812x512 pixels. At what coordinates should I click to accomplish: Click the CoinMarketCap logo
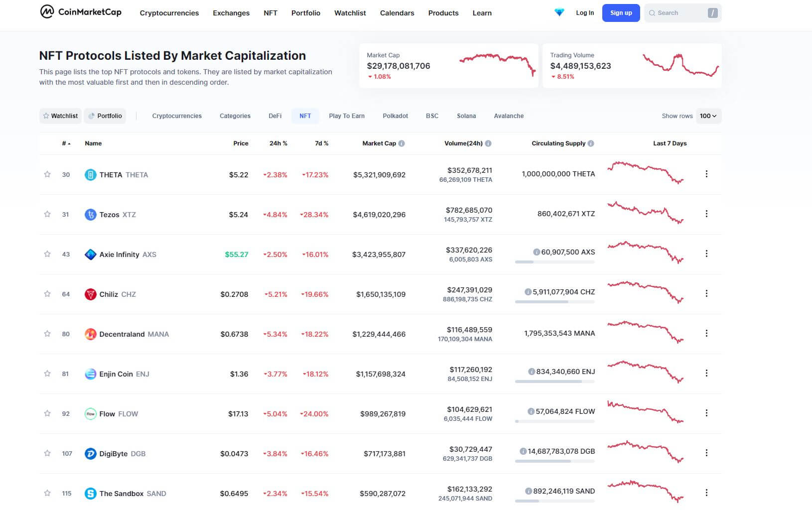(81, 12)
